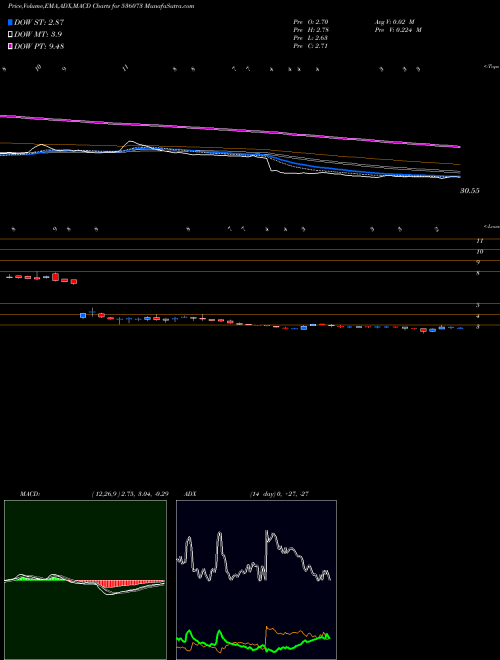
Task: Click the blue DOW ST legend swatch
Action: (11, 22)
